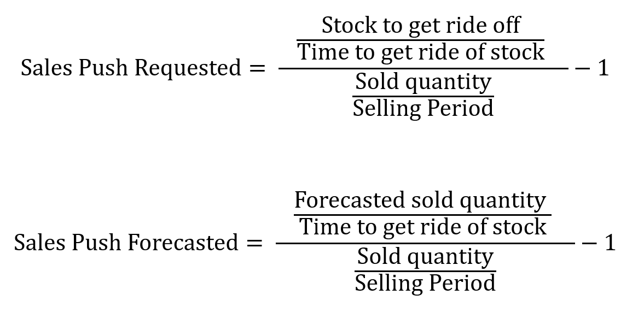Click "Time to get ride of stock" in the Requested formula
644x324 pixels.
[421, 52]
